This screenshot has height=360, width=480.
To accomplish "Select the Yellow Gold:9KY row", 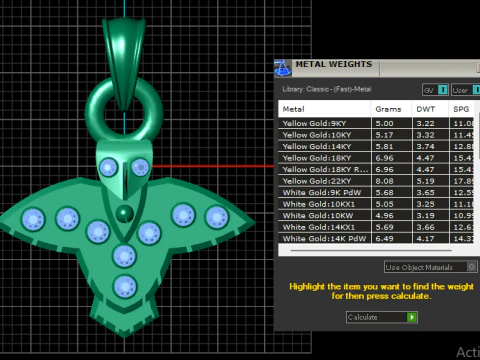I will coord(376,123).
